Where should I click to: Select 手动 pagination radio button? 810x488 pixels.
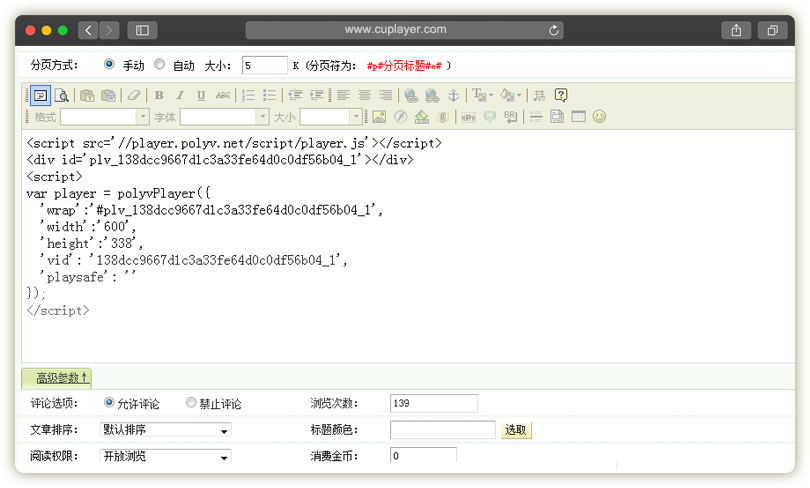110,64
